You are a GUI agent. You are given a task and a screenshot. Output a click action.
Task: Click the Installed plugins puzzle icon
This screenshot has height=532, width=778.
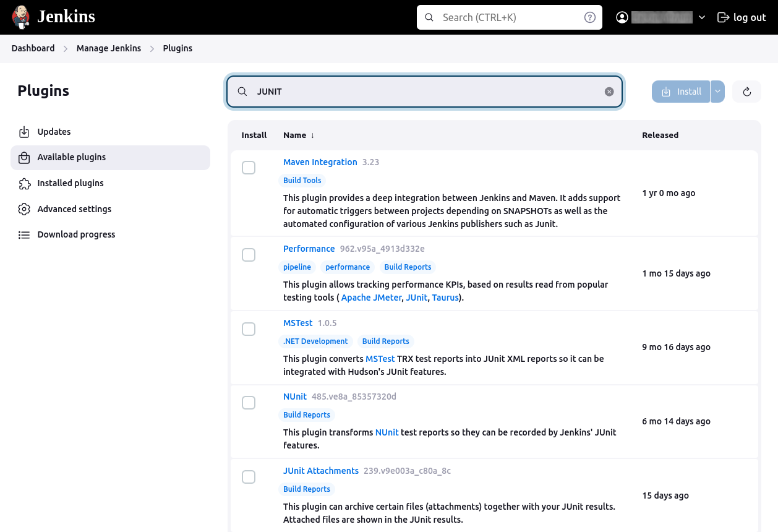tap(24, 183)
